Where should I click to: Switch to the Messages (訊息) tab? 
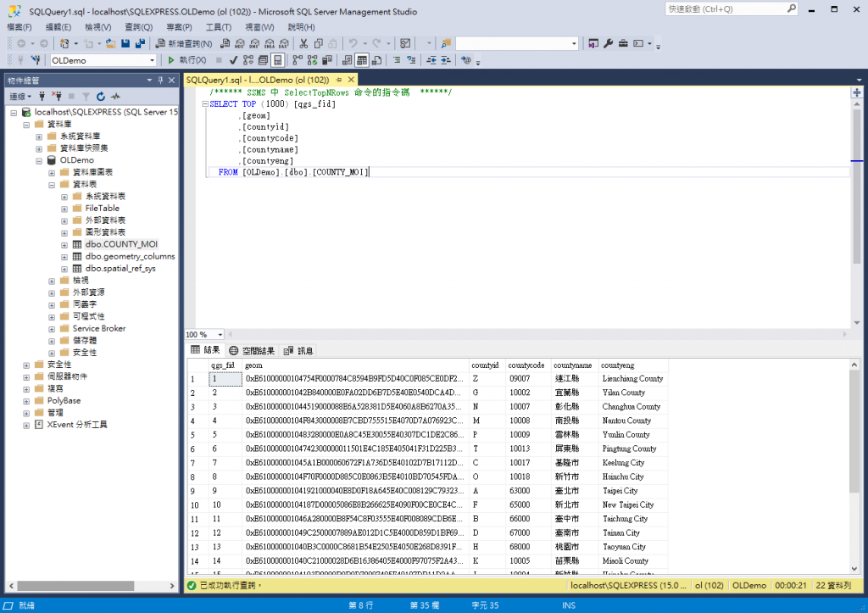tap(298, 350)
